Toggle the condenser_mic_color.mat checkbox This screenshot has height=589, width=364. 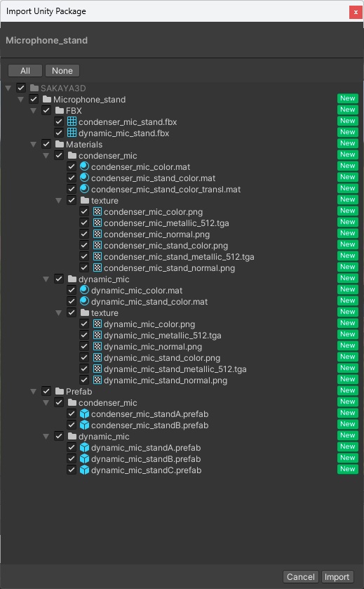click(x=72, y=166)
